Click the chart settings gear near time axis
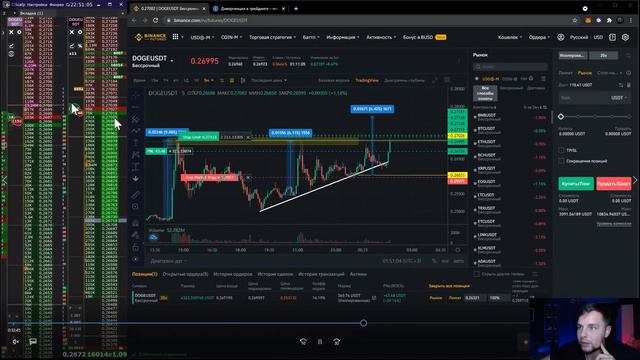 458,250
